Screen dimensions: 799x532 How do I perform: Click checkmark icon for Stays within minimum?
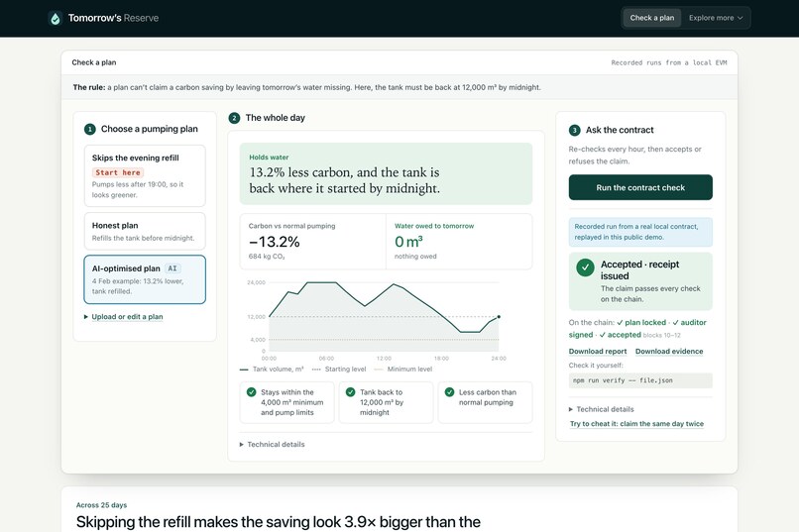click(251, 392)
